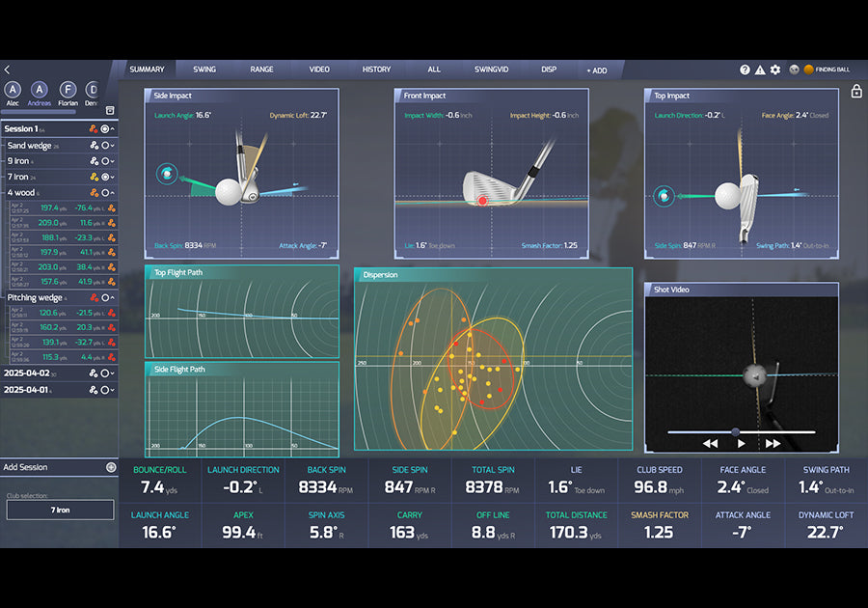
Task: Click the 2025-04-01 session color group icon
Action: pyautogui.click(x=94, y=390)
